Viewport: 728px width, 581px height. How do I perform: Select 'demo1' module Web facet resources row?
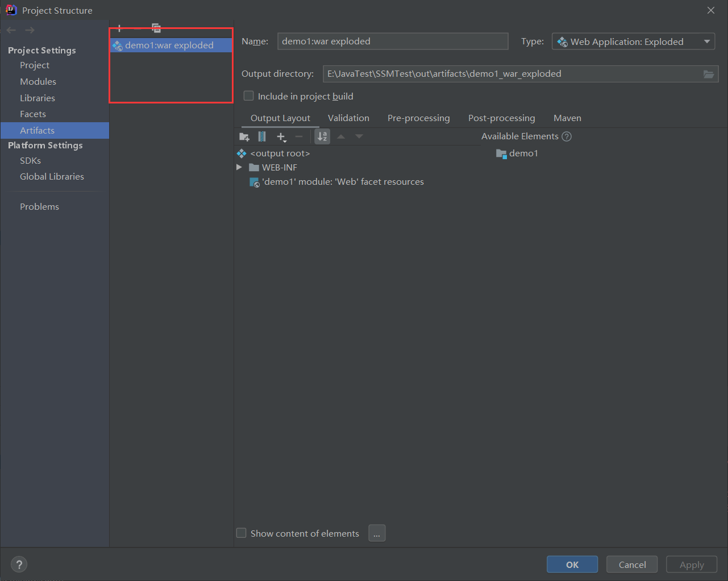point(336,182)
